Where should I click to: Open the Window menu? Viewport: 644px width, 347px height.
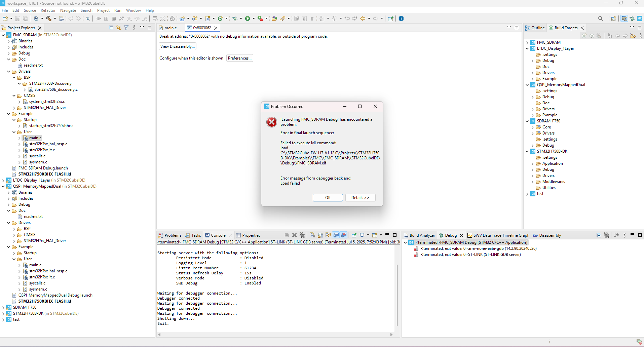(133, 10)
